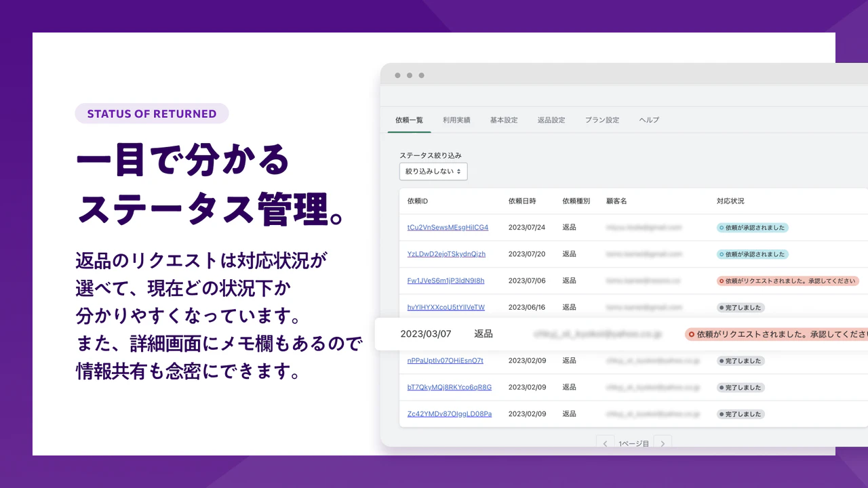Go to the next page arrow
Viewport: 868px width, 488px height.
click(663, 443)
